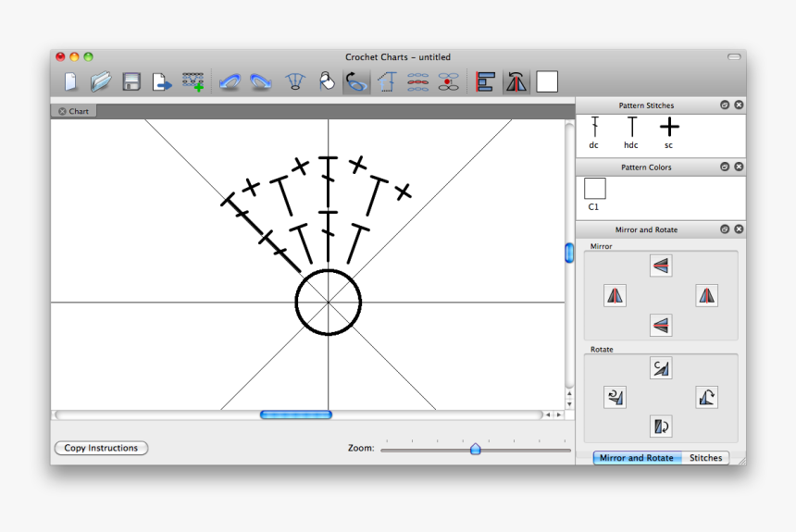Undock the Mirror and Rotate panel
Image resolution: width=796 pixels, height=532 pixels.
(x=725, y=229)
